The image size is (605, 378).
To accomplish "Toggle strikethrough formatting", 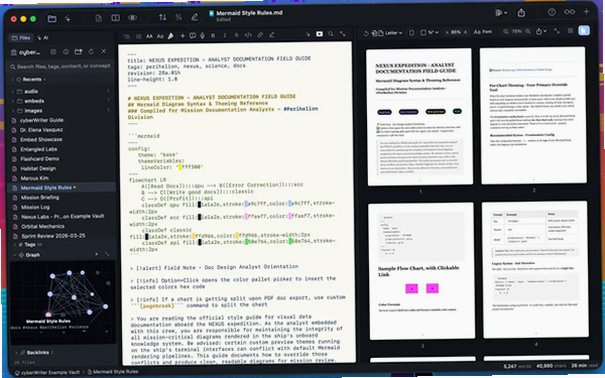I will pyautogui.click(x=236, y=35).
